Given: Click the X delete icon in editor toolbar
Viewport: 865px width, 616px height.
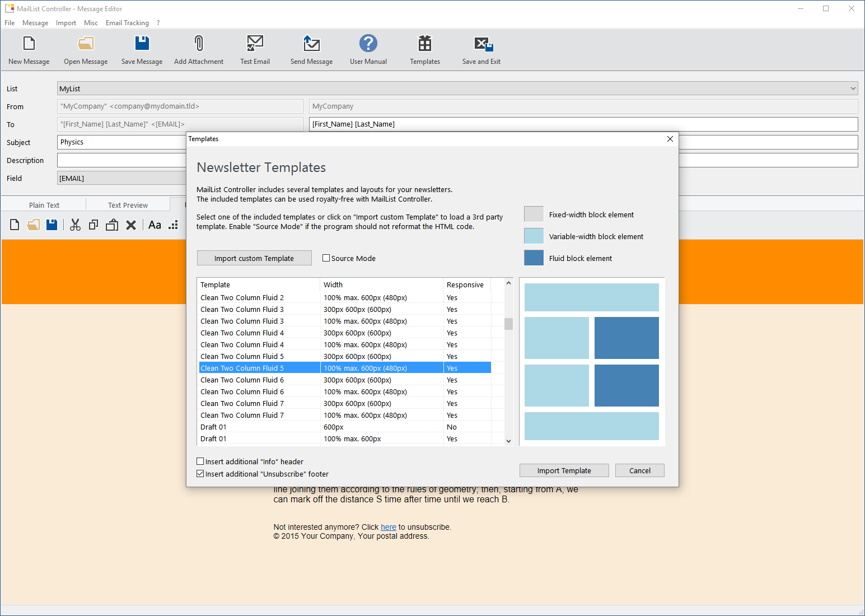Looking at the screenshot, I should point(131,225).
